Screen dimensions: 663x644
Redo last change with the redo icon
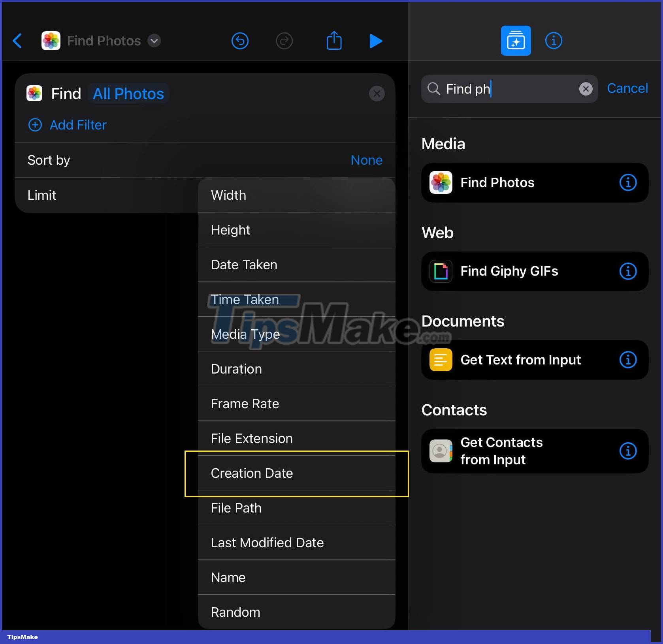point(284,41)
